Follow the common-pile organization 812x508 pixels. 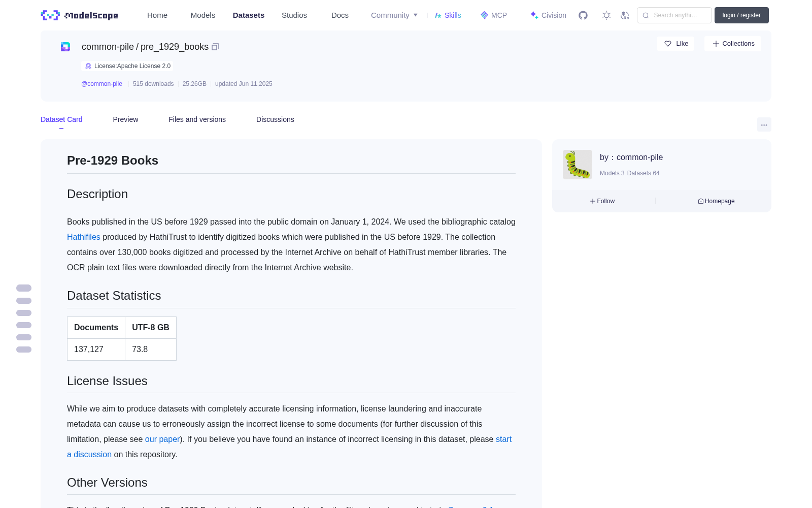click(602, 201)
